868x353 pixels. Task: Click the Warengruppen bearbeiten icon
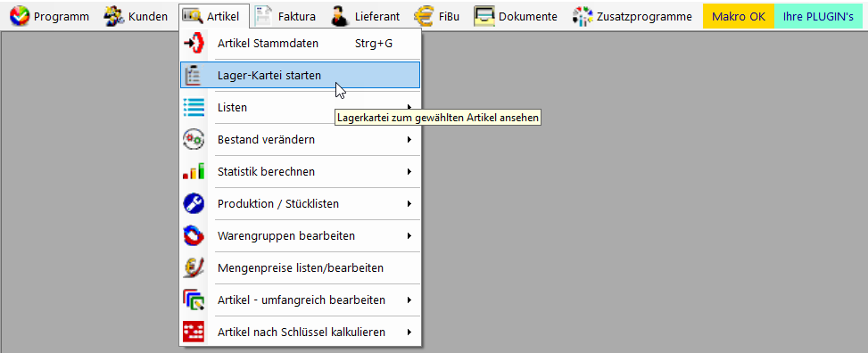[194, 235]
